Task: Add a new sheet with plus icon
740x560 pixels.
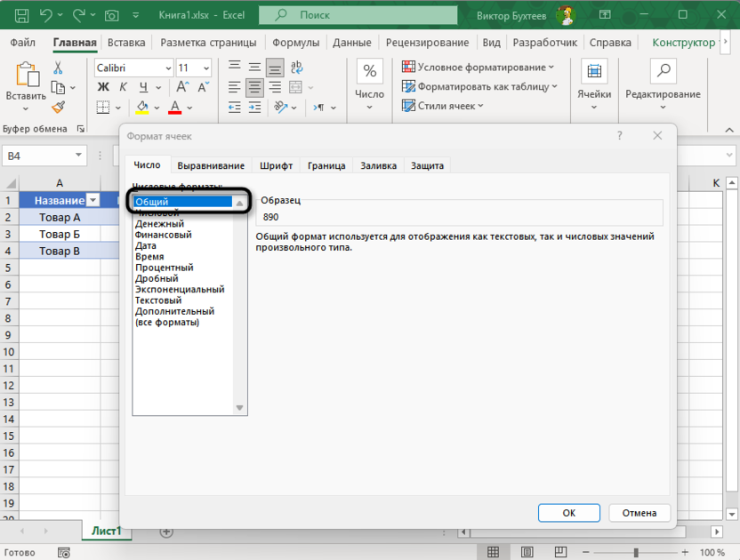Action: [165, 532]
